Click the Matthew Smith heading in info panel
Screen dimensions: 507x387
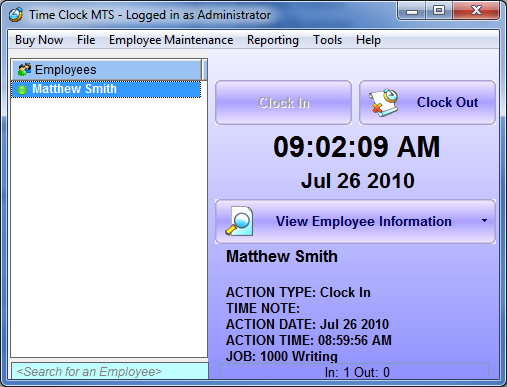pyautogui.click(x=282, y=257)
